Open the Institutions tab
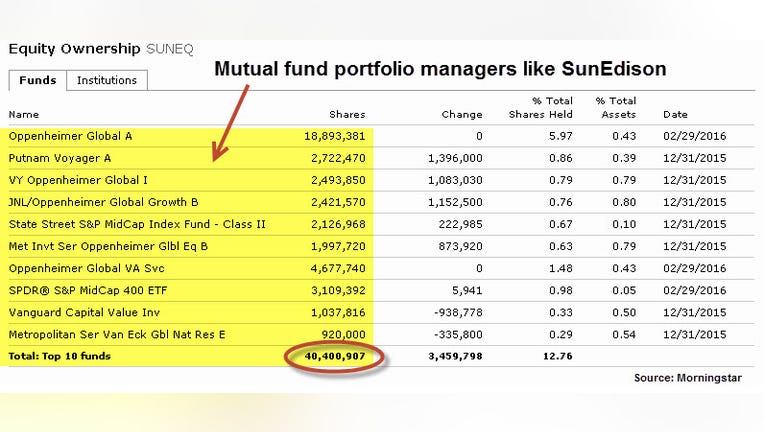Image resolution: width=764 pixels, height=432 pixels. [107, 80]
